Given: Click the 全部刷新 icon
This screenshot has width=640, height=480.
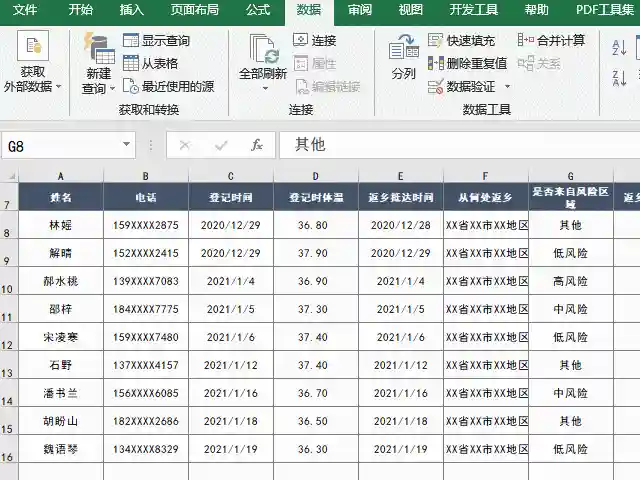Looking at the screenshot, I should [263, 50].
